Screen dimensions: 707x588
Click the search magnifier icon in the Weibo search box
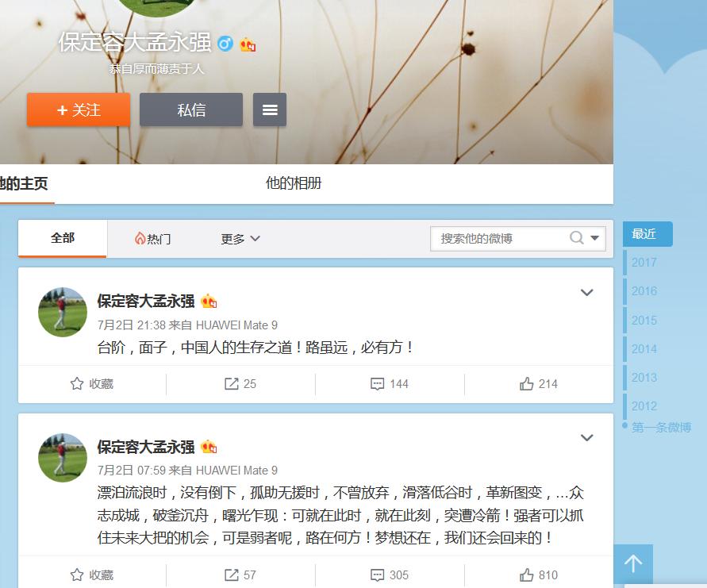click(577, 238)
